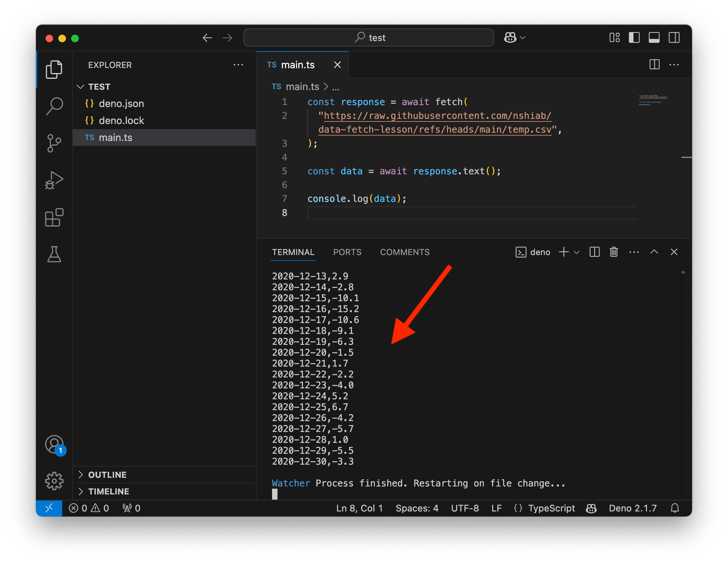The width and height of the screenshot is (728, 564).
Task: Open Copilot dropdown chevron in title bar
Action: tap(523, 38)
